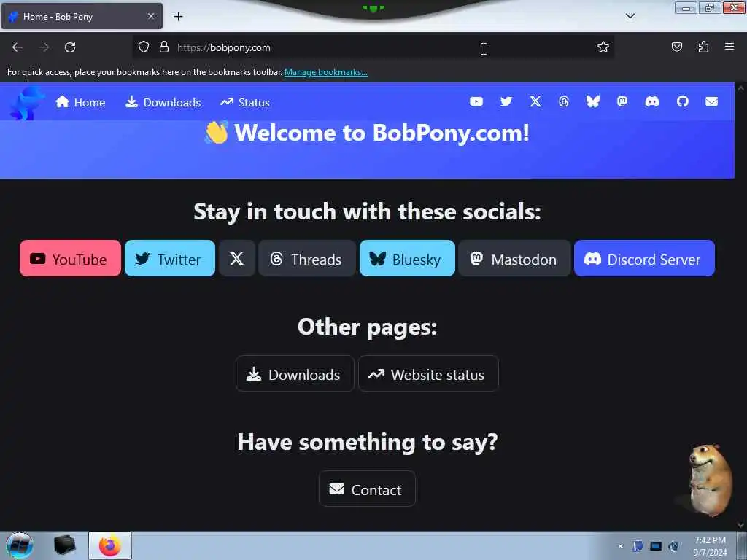Open the GitHub icon in the navbar
The width and height of the screenshot is (747, 560).
tap(682, 101)
